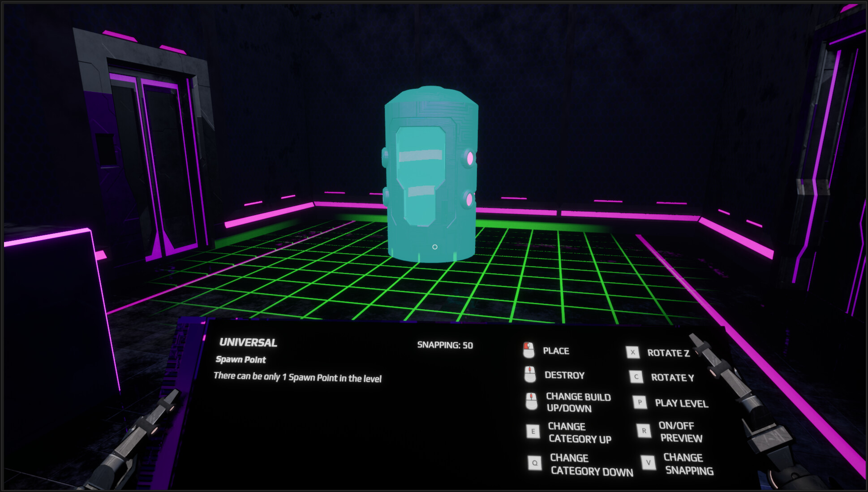
Task: Click the X key icon for Rotate Z
Action: click(x=633, y=353)
